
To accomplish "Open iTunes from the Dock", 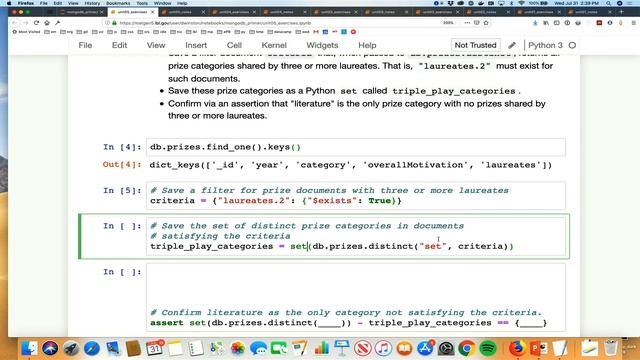I will pyautogui.click(x=383, y=349).
